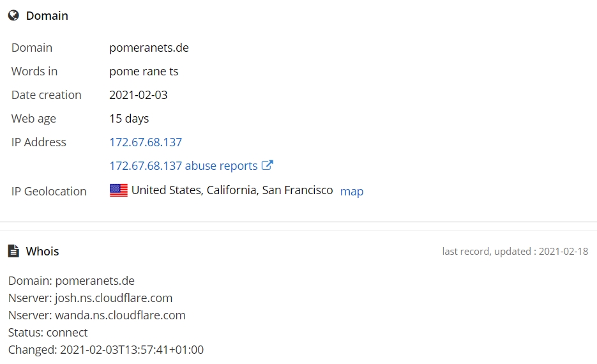Open the map link for IP geolocation
The image size is (597, 364).
coord(351,191)
